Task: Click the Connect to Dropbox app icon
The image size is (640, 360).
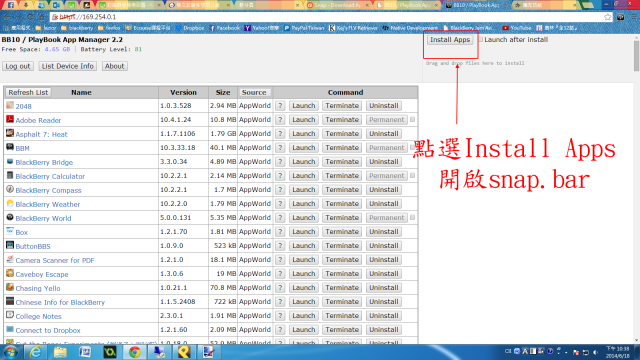Action: coord(10,329)
